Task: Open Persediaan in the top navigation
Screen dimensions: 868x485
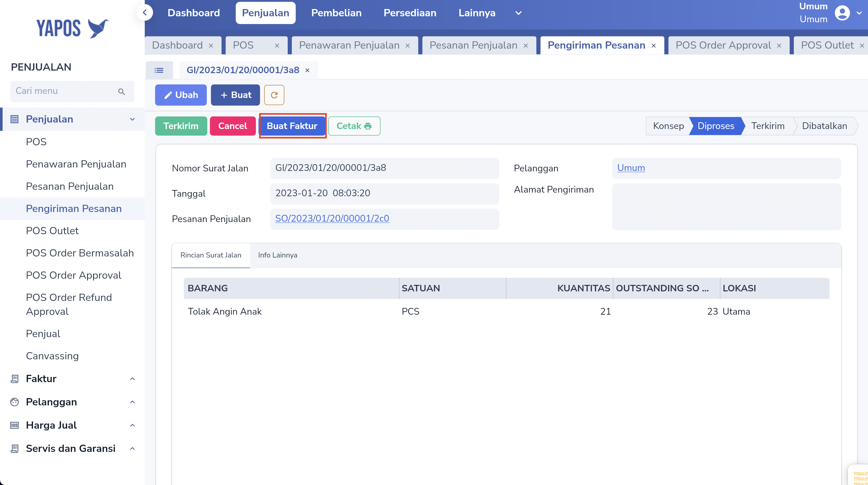Action: click(410, 13)
